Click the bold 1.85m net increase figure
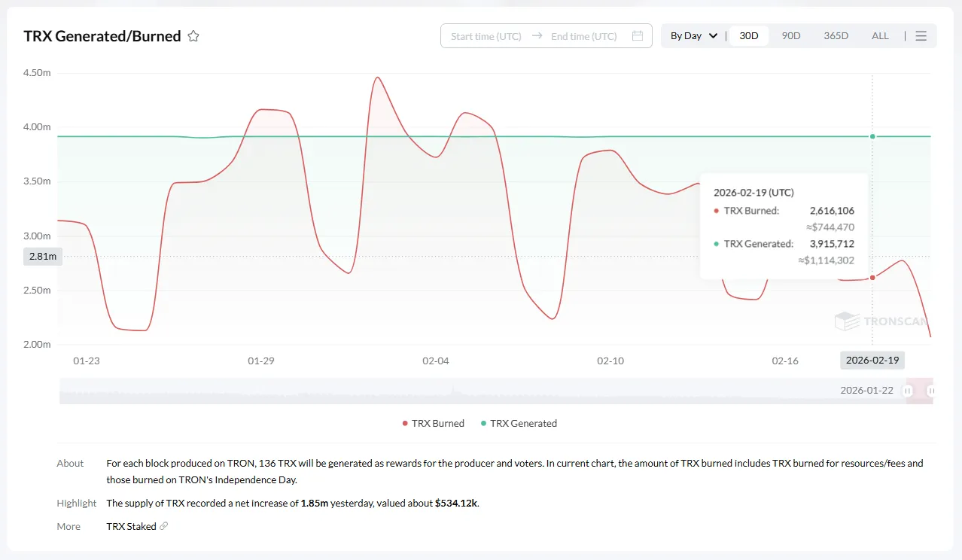This screenshot has height=560, width=962. pyautogui.click(x=315, y=504)
